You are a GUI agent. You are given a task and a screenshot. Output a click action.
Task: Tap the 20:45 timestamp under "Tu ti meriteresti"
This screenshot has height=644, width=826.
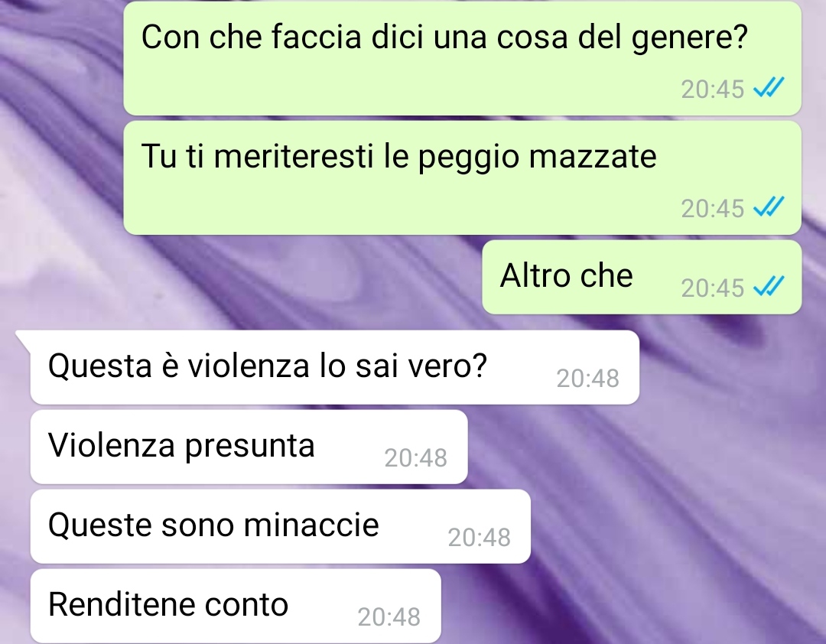712,208
